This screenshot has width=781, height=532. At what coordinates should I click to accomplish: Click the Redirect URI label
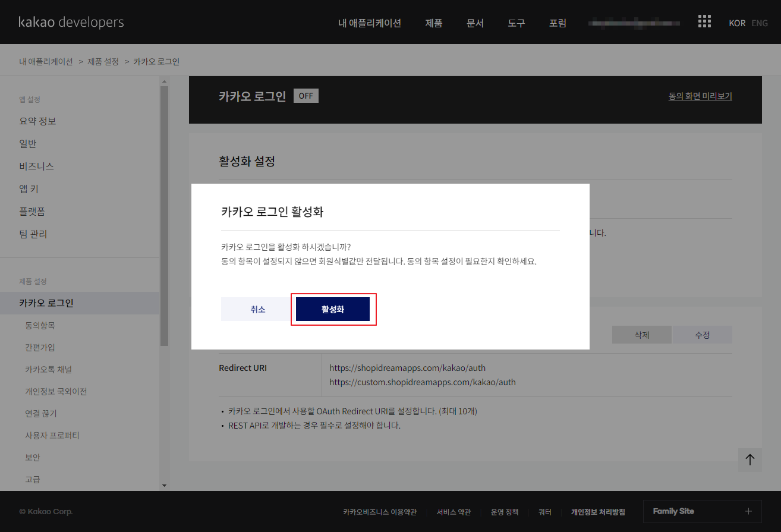243,368
